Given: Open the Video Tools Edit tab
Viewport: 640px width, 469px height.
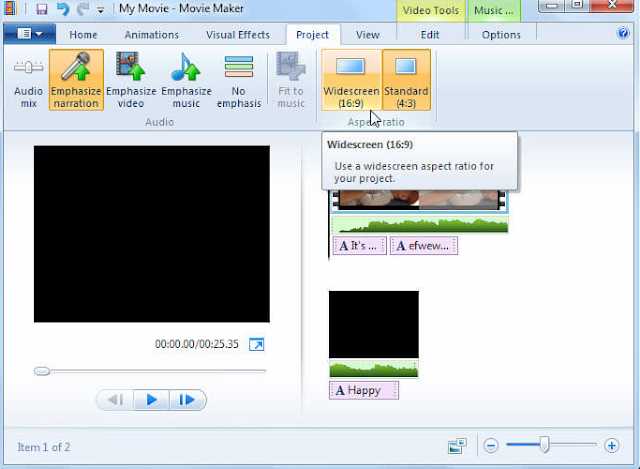Looking at the screenshot, I should (x=430, y=35).
